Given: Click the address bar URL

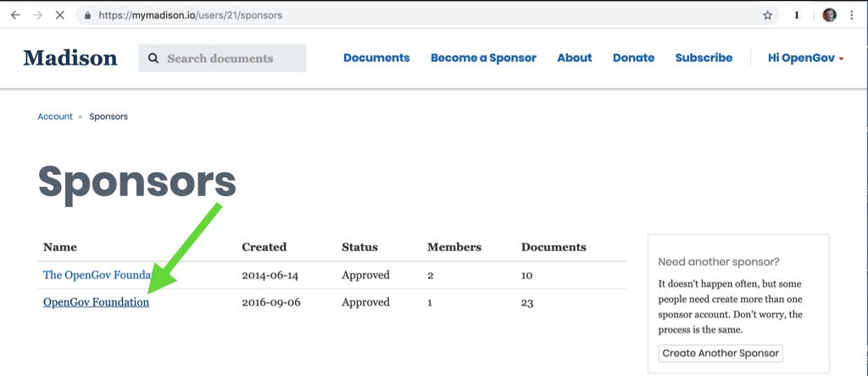Looking at the screenshot, I should [x=191, y=15].
